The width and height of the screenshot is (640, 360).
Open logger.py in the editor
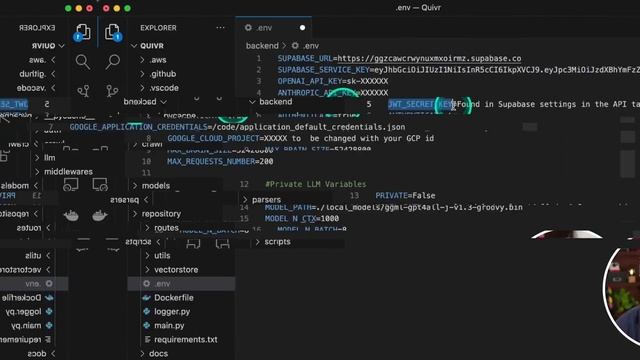[172, 311]
